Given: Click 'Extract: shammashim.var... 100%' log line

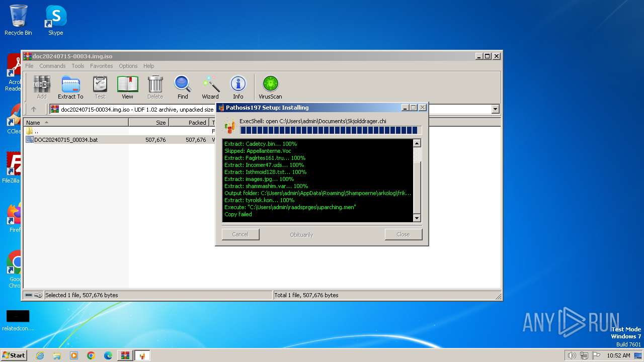Looking at the screenshot, I should click(266, 186).
